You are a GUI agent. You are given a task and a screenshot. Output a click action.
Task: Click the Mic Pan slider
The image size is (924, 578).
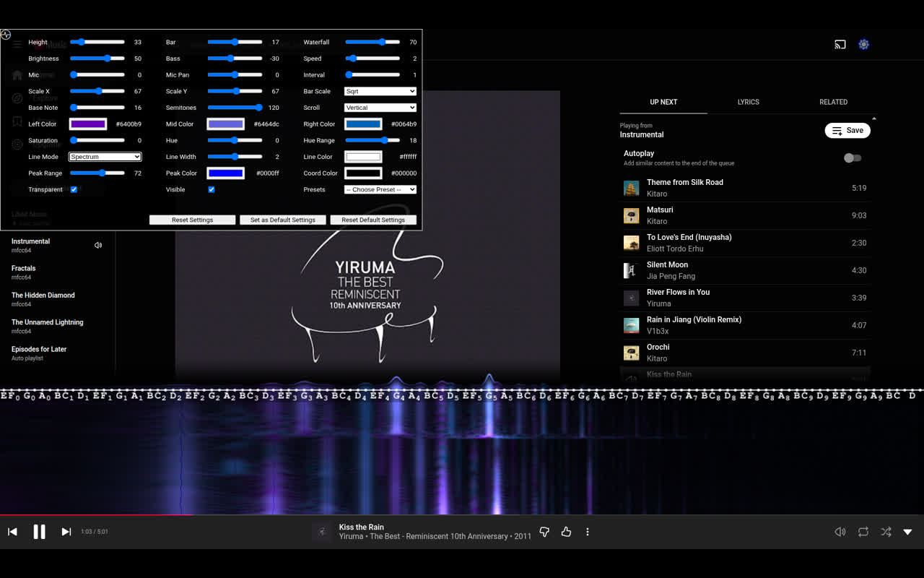click(x=235, y=75)
